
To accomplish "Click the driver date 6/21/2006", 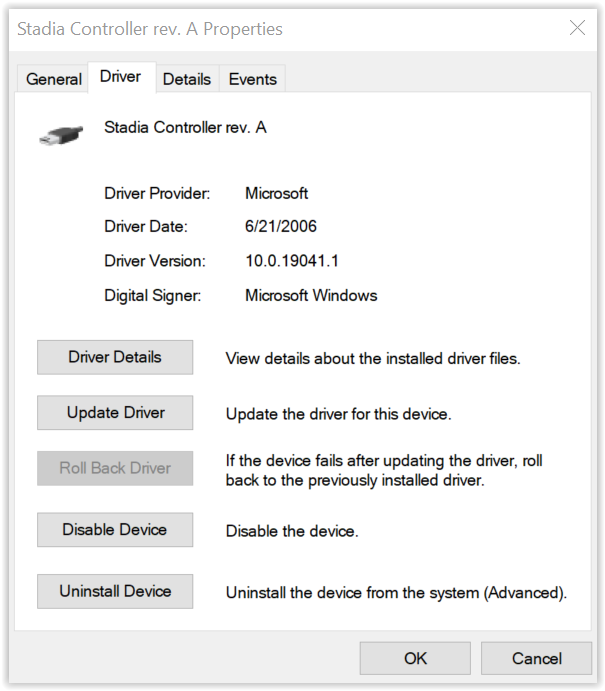I will 281,227.
